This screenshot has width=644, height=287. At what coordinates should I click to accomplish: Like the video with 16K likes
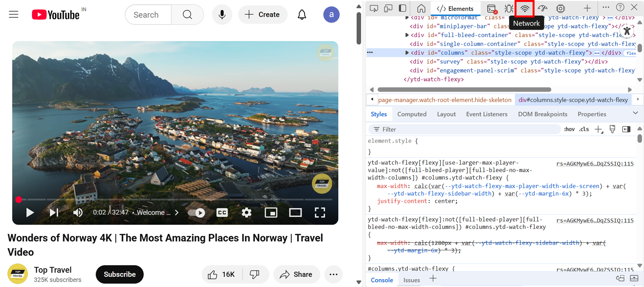pos(222,274)
